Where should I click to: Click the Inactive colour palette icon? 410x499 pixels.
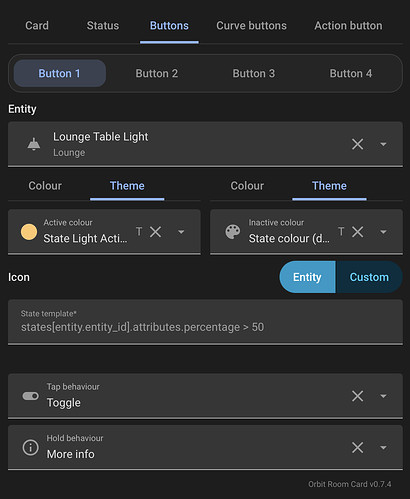pos(233,232)
